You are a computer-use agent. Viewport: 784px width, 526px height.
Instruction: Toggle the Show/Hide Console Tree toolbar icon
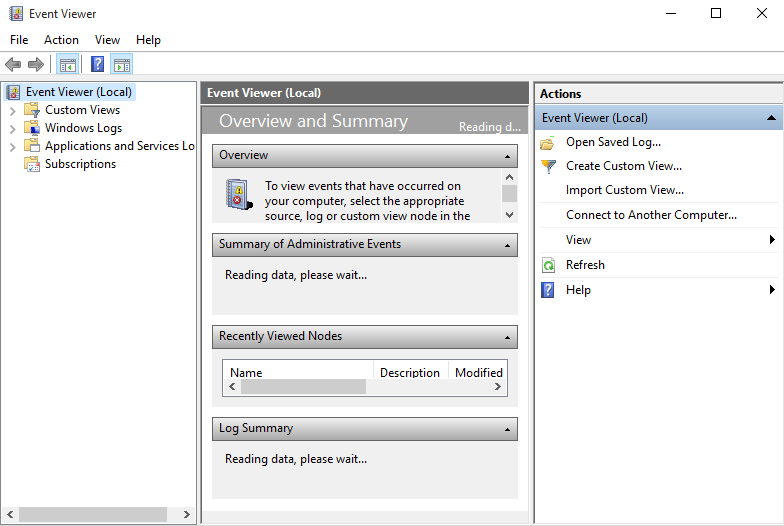68,64
